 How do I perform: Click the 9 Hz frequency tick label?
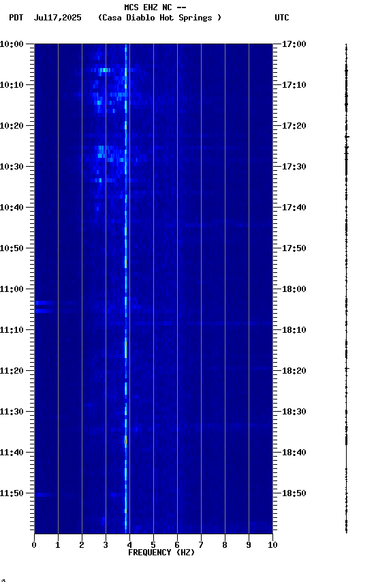point(249,545)
